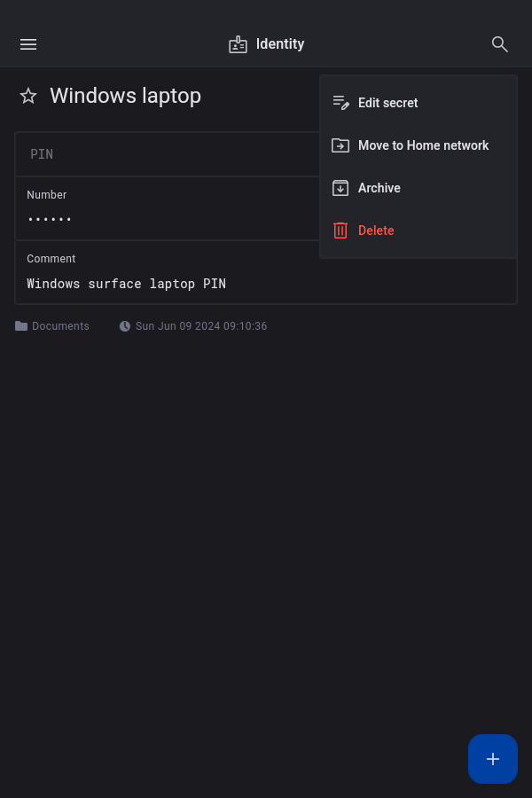Toggle the favorite star for Windows laptop

point(28,96)
